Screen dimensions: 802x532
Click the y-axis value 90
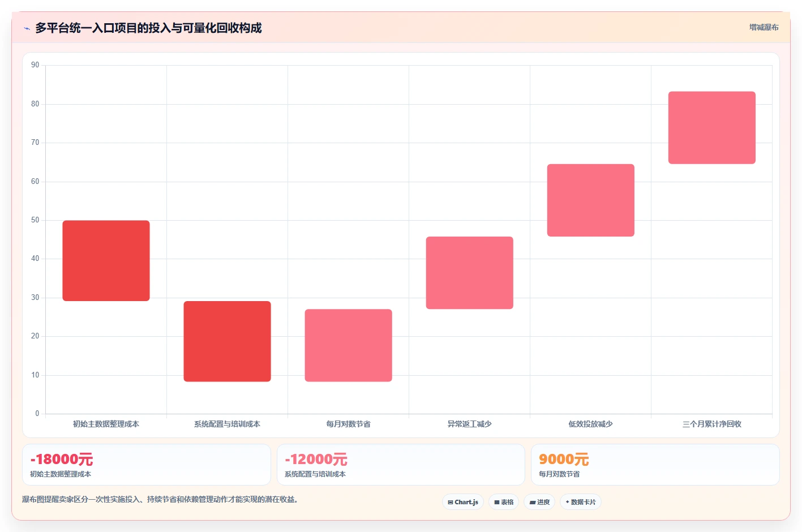[35, 65]
